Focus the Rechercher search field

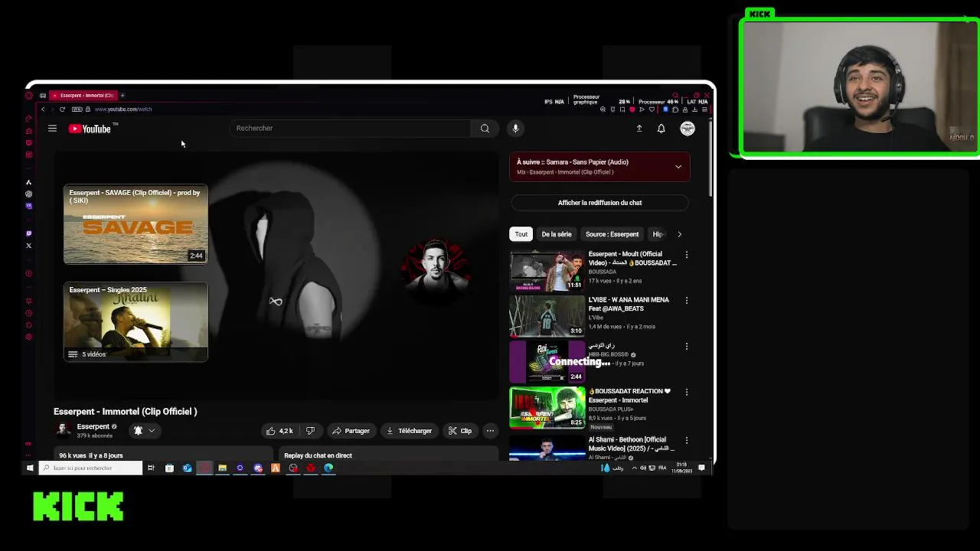coord(351,129)
